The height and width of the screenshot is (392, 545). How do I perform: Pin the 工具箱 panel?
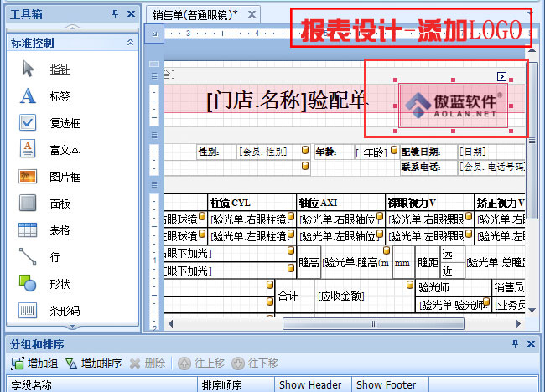115,15
